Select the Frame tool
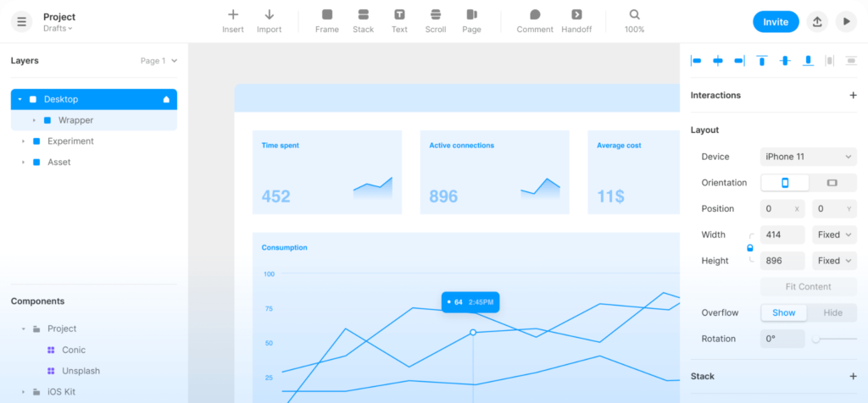 point(327,21)
